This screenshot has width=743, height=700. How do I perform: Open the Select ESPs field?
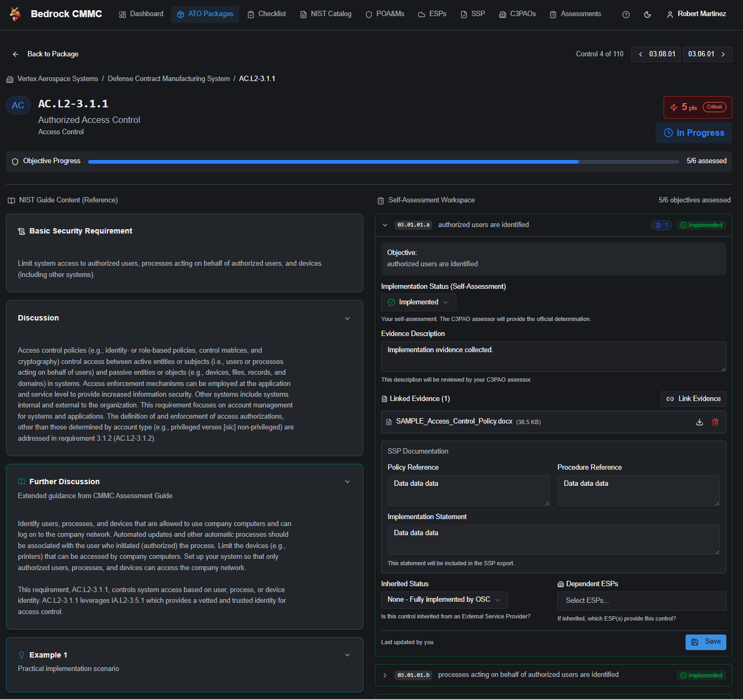point(641,600)
